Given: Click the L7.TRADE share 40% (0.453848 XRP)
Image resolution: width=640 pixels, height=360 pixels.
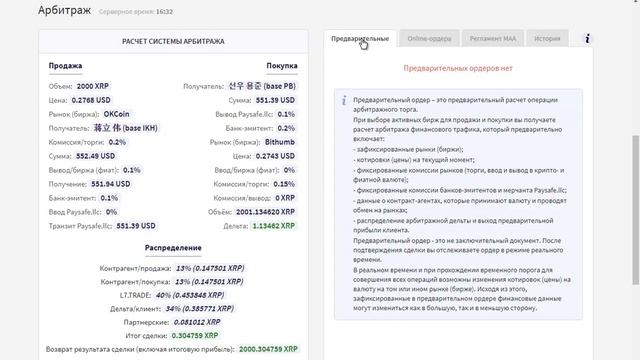Looking at the screenshot, I should pos(190,295).
